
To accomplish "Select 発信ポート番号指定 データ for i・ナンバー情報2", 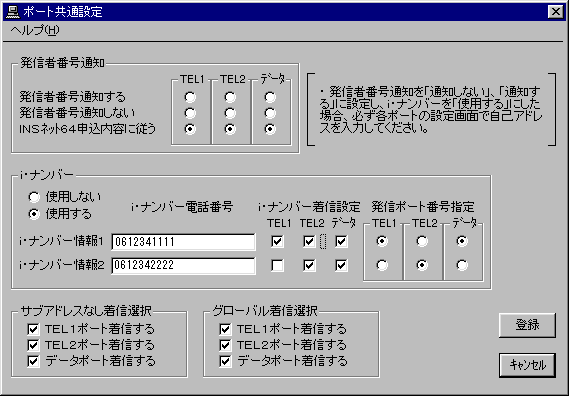I will 462,265.
